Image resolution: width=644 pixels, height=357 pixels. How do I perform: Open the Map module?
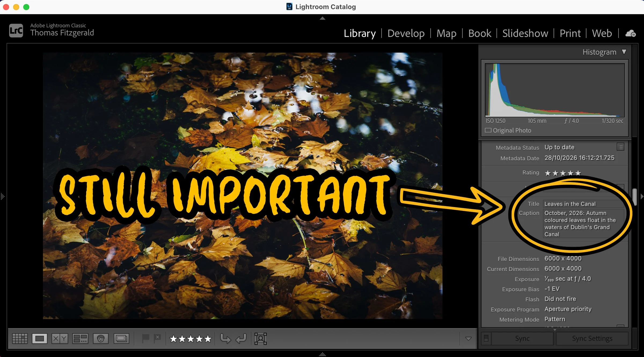[x=446, y=33]
